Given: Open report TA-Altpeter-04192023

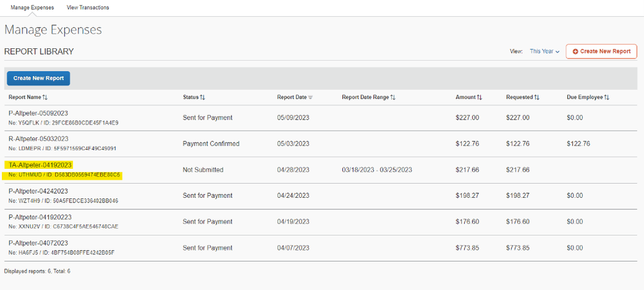Looking at the screenshot, I should pyautogui.click(x=40, y=165).
